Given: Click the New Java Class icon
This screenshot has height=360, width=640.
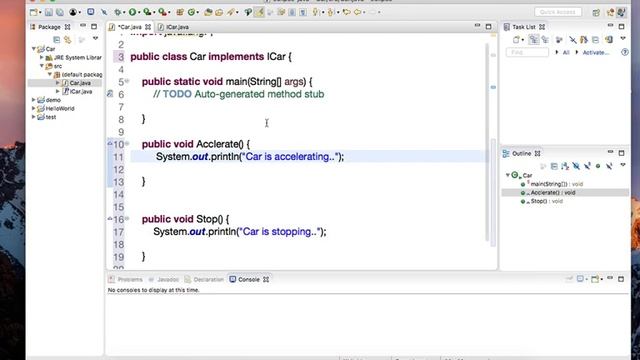Looking at the screenshot, I should (191, 12).
